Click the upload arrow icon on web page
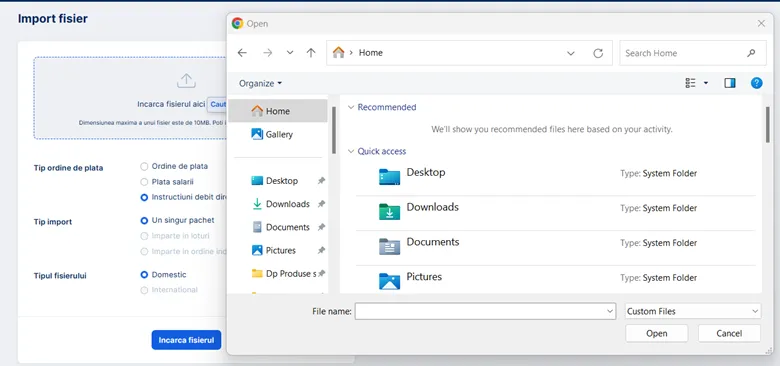The image size is (780, 366). point(186,81)
